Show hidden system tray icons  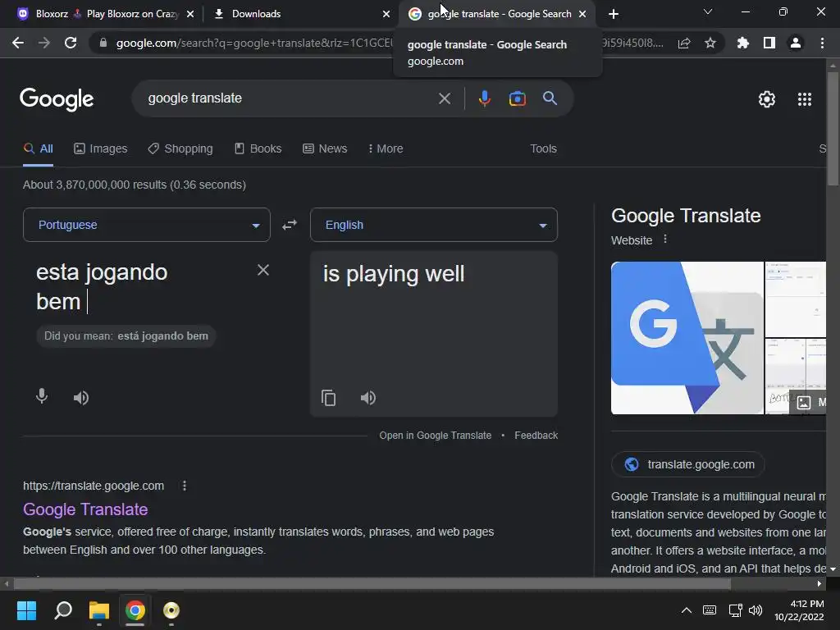pyautogui.click(x=687, y=610)
